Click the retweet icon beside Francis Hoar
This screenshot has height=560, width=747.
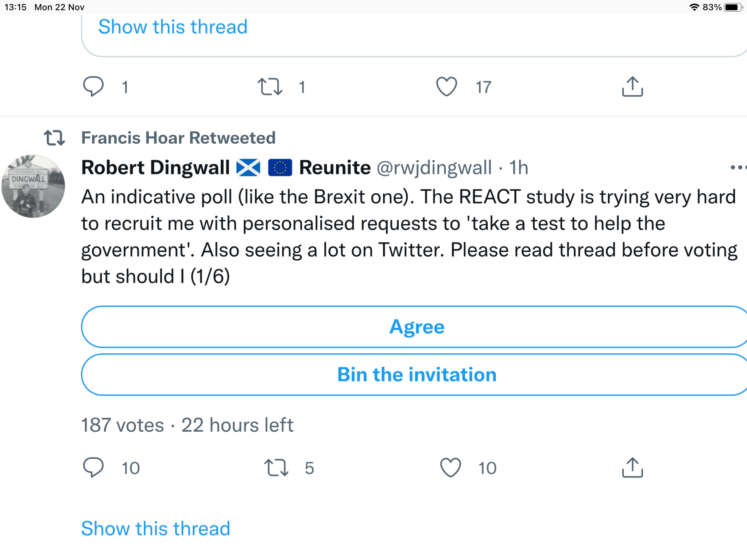pyautogui.click(x=54, y=138)
